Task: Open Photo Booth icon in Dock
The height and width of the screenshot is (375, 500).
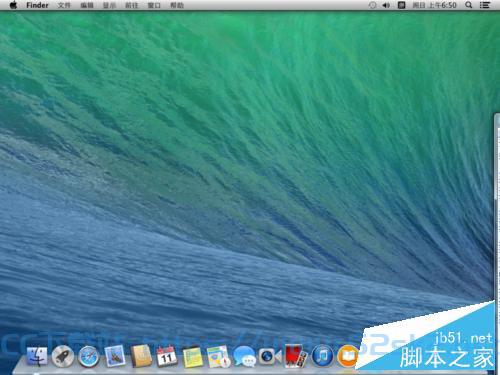Action: tap(295, 356)
